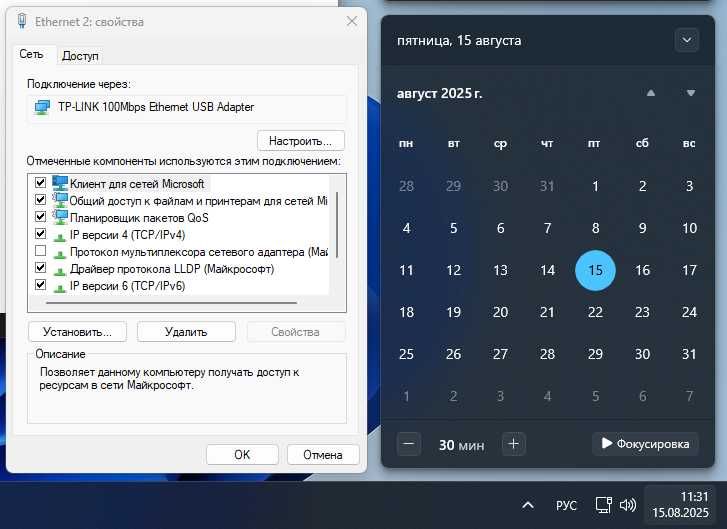Select August 1 in the calendar
This screenshot has width=727, height=529.
coord(595,186)
